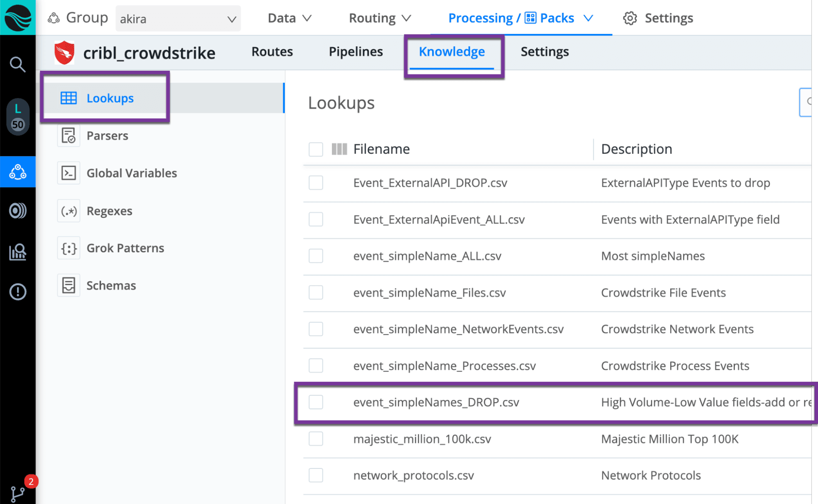Expand the Data menu dropdown

pyautogui.click(x=289, y=18)
